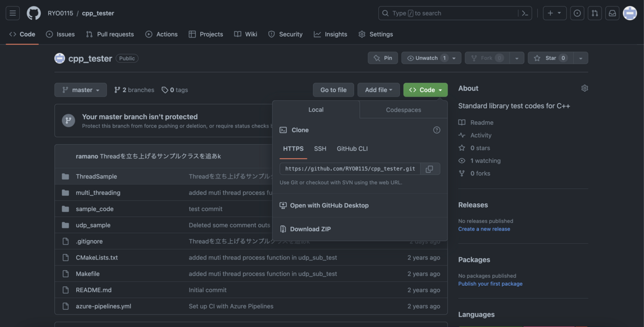Open the Insights repository tab
The height and width of the screenshot is (327, 644).
(x=331, y=34)
